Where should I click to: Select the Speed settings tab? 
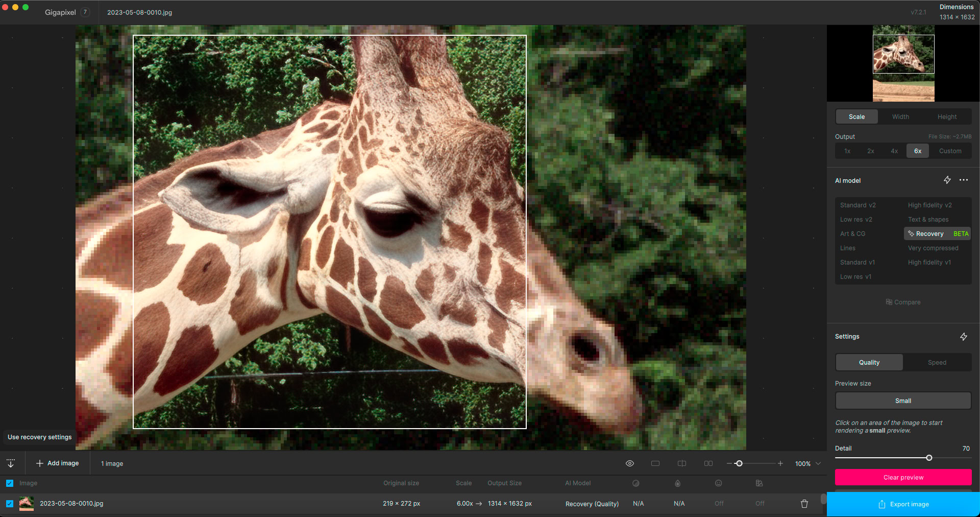[x=937, y=363]
